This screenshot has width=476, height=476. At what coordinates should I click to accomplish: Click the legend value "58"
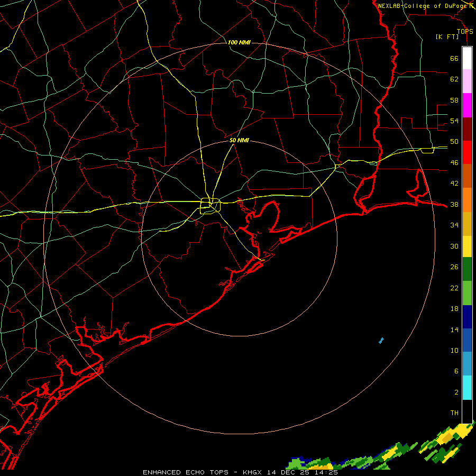click(x=454, y=100)
